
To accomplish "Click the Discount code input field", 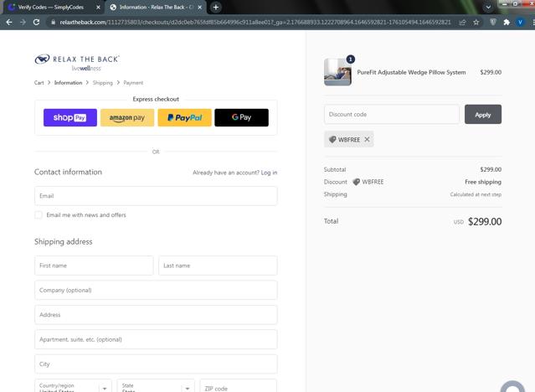I will (392, 115).
